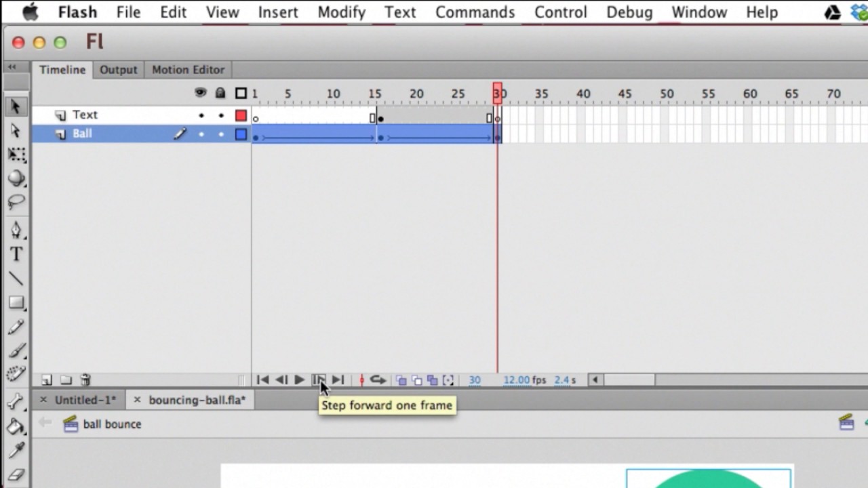This screenshot has height=488, width=868.
Task: Click the ball bounce scene name
Action: (112, 424)
